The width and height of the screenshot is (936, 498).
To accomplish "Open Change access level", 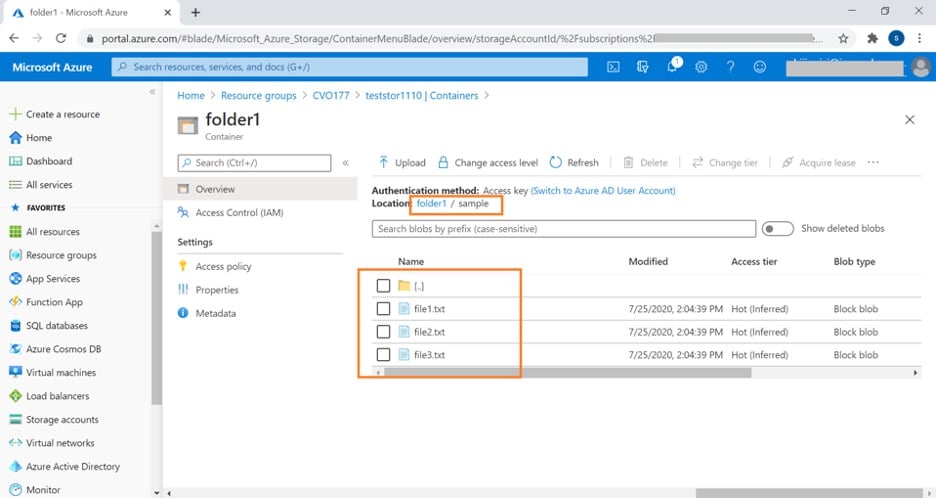I will (x=487, y=162).
